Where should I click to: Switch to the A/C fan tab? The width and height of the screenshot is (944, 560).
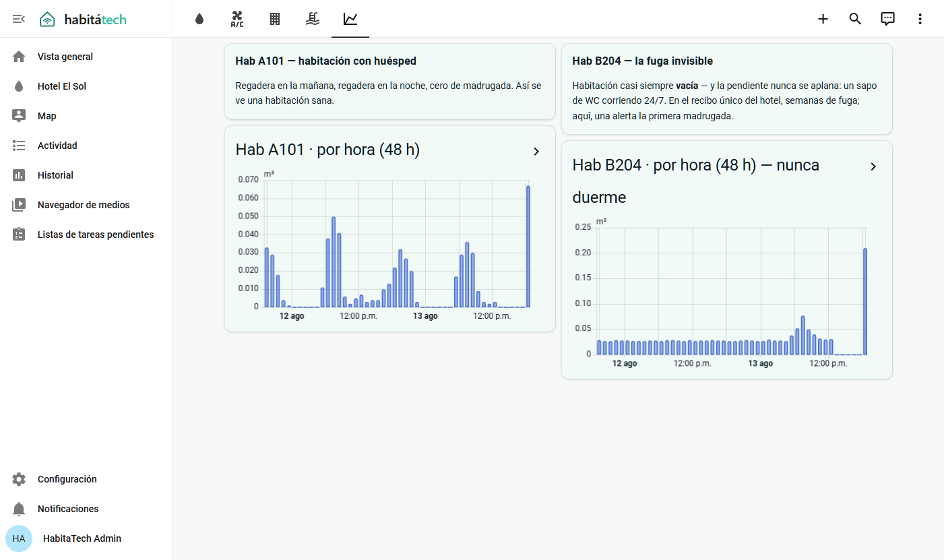tap(237, 19)
